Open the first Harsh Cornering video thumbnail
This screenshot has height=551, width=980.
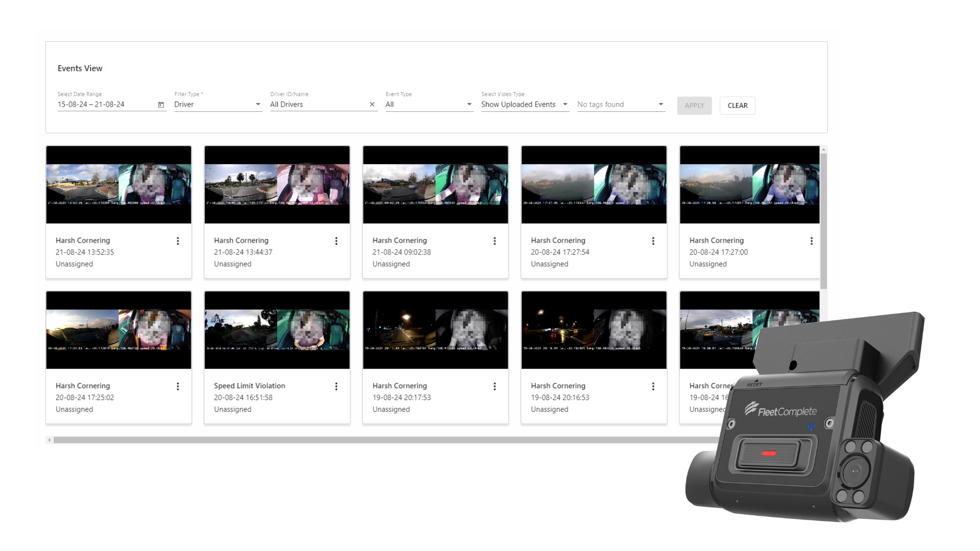tap(118, 185)
